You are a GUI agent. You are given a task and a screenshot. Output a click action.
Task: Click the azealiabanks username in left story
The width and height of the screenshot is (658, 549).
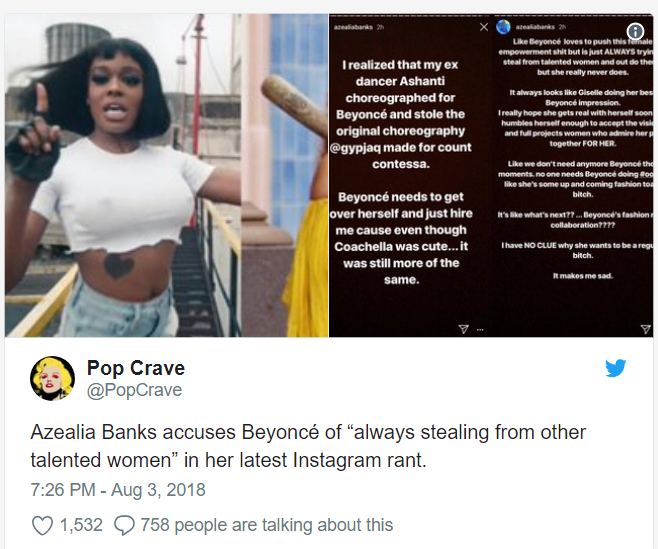click(x=353, y=27)
